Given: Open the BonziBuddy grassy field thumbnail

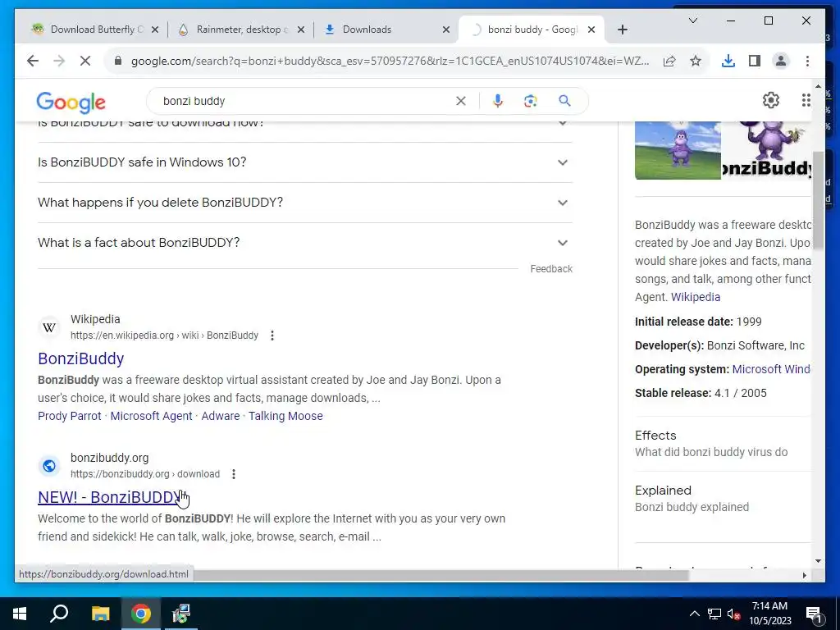Looking at the screenshot, I should pyautogui.click(x=678, y=151).
